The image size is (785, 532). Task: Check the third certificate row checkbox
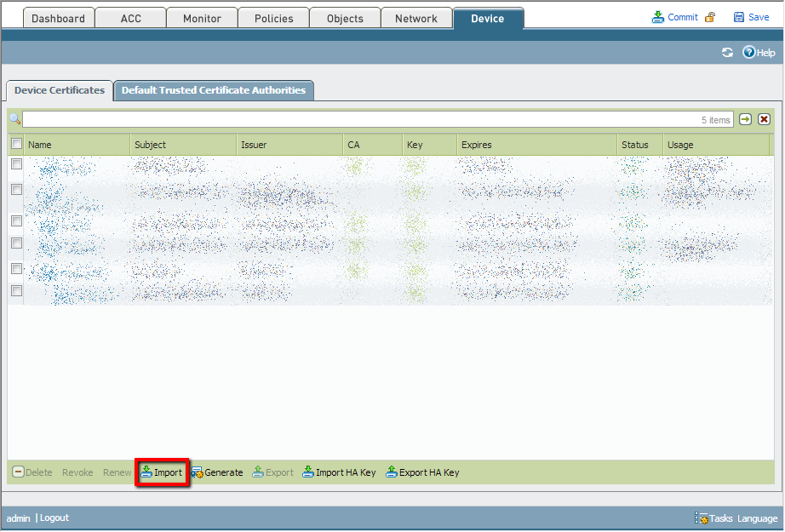(16, 220)
